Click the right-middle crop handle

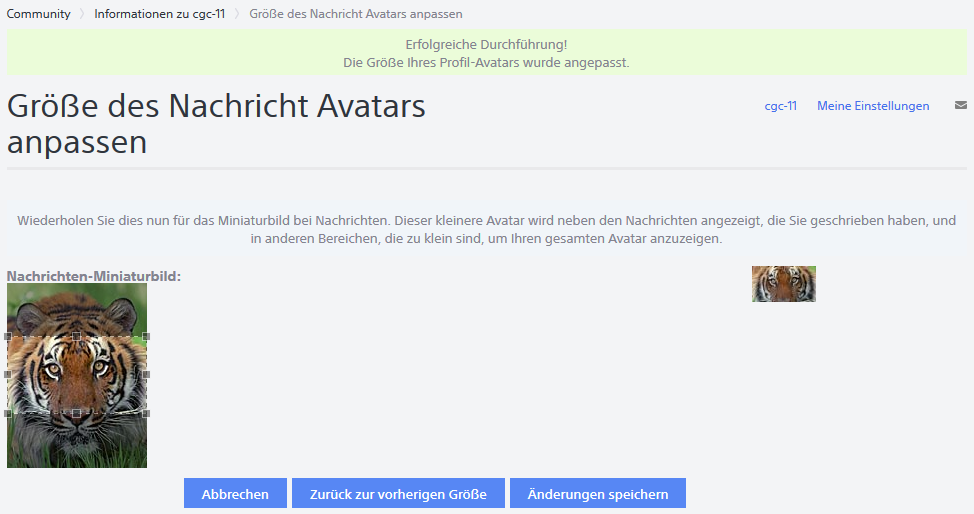[146, 375]
